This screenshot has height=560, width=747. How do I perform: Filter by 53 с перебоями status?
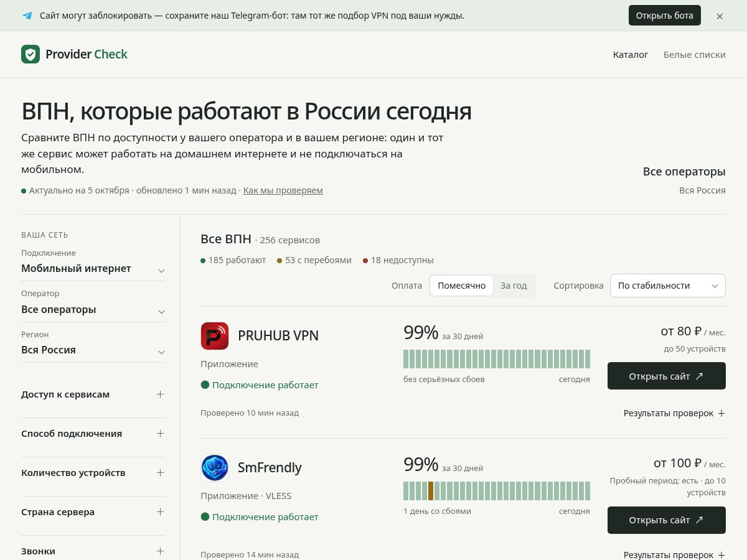pos(314,260)
